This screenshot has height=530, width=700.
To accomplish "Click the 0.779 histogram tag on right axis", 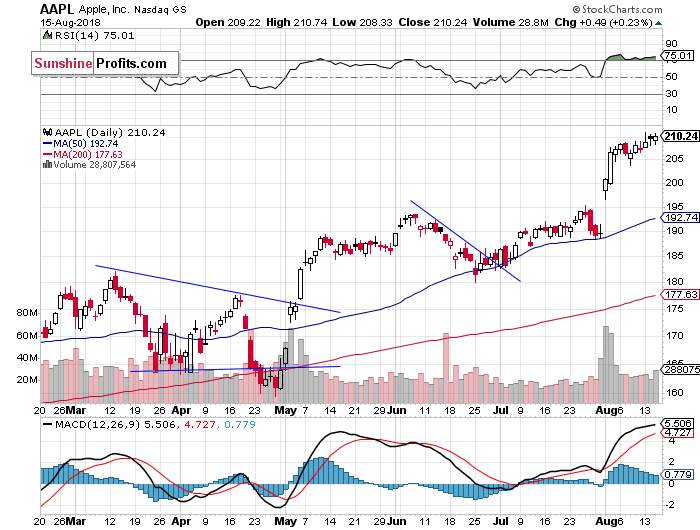I will coord(678,474).
